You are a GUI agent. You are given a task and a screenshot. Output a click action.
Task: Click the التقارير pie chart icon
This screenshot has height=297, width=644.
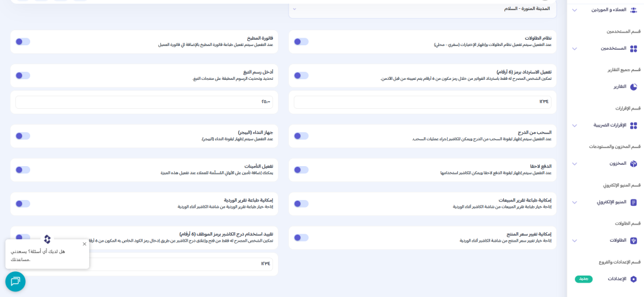point(633,87)
